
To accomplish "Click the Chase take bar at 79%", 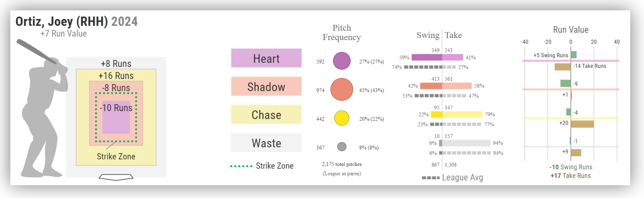I will click(x=462, y=115).
